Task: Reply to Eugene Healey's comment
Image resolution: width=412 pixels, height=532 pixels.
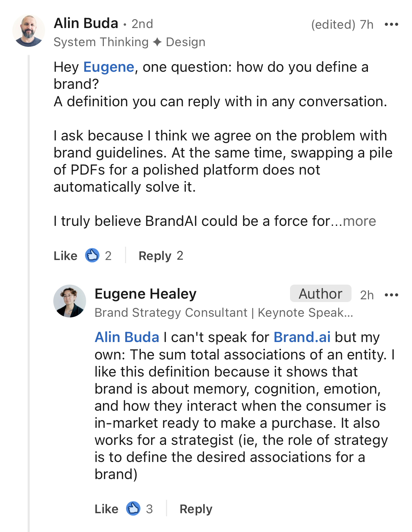Action: pyautogui.click(x=196, y=509)
